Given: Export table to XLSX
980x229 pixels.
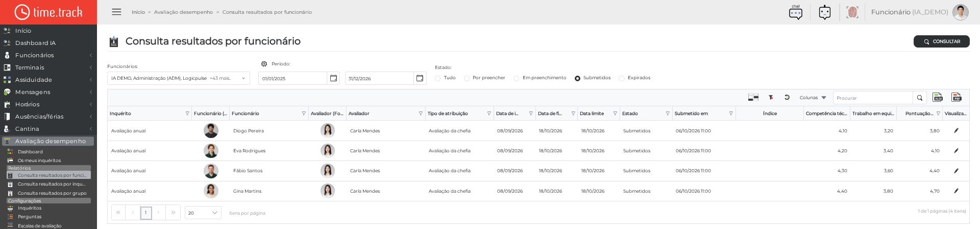Looking at the screenshot, I should point(938,97).
